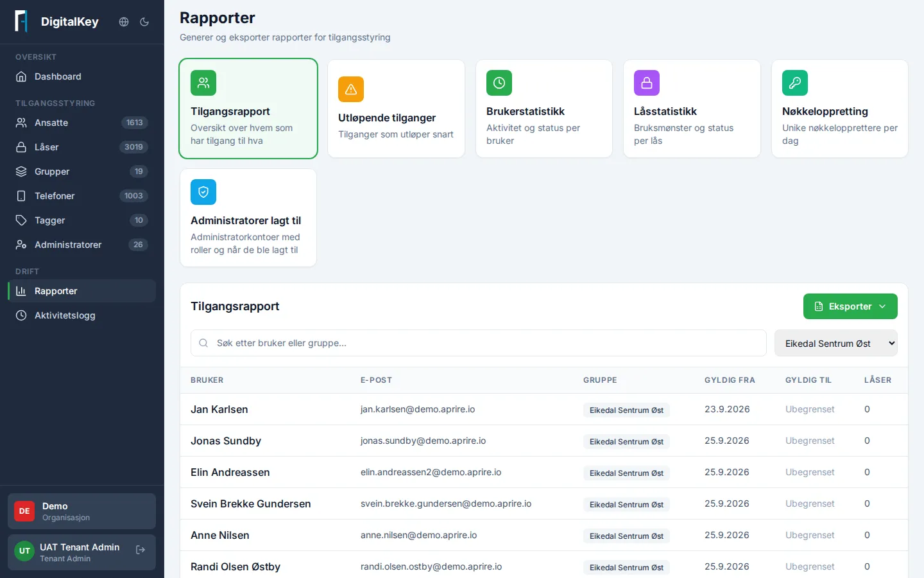Navigate to Aktivitetslogg
The width and height of the screenshot is (924, 578).
[81, 315]
